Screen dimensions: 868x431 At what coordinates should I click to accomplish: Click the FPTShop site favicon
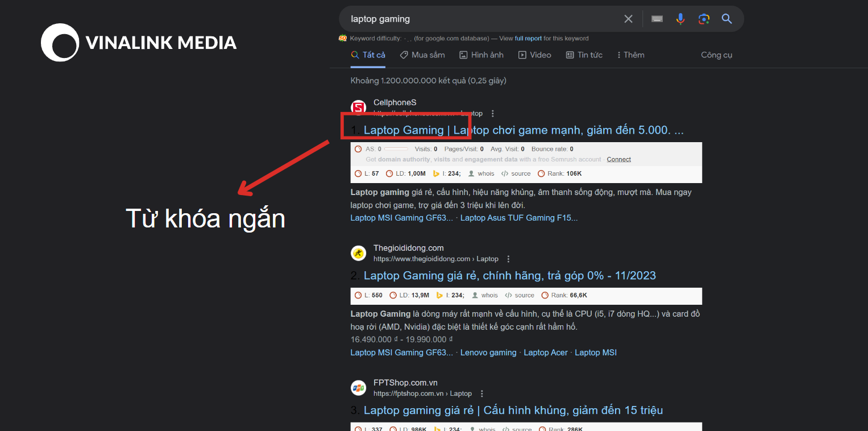coord(359,388)
